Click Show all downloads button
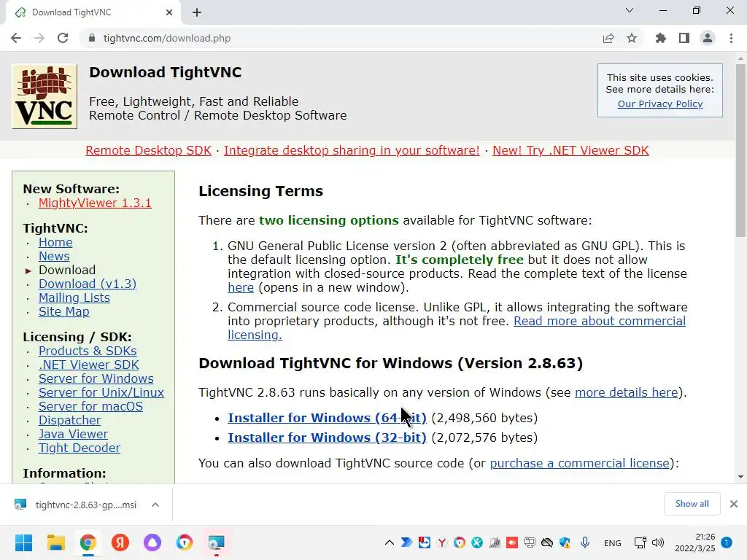 pos(692,504)
